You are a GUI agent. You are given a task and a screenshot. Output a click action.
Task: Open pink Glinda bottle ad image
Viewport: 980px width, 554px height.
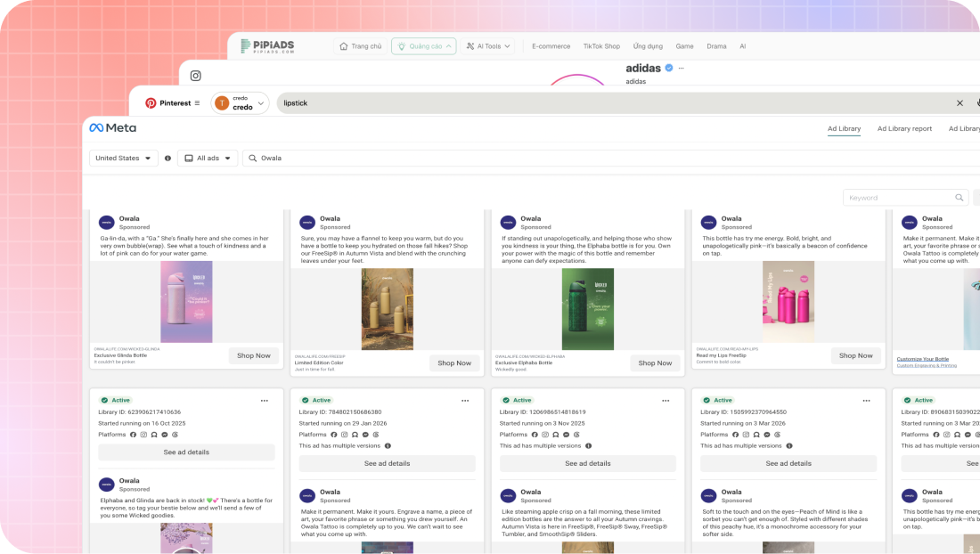point(186,302)
